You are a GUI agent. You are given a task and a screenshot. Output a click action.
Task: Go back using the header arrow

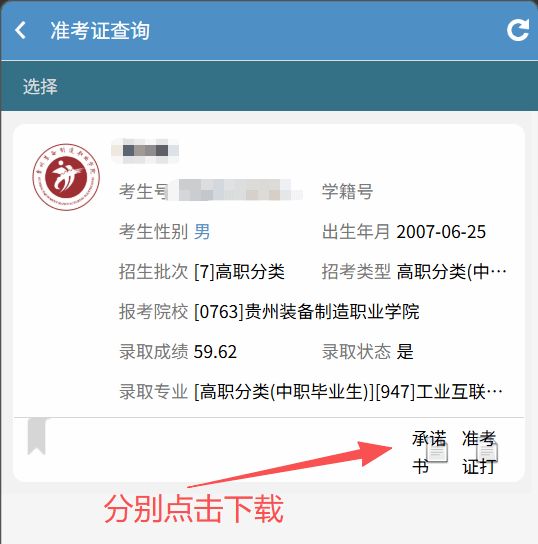20,30
